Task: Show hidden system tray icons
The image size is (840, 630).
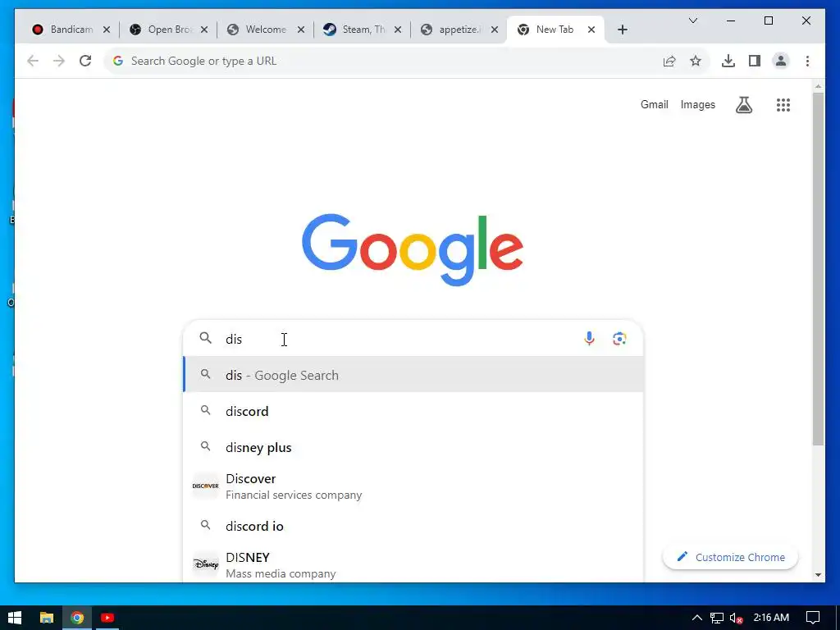Action: point(696,618)
